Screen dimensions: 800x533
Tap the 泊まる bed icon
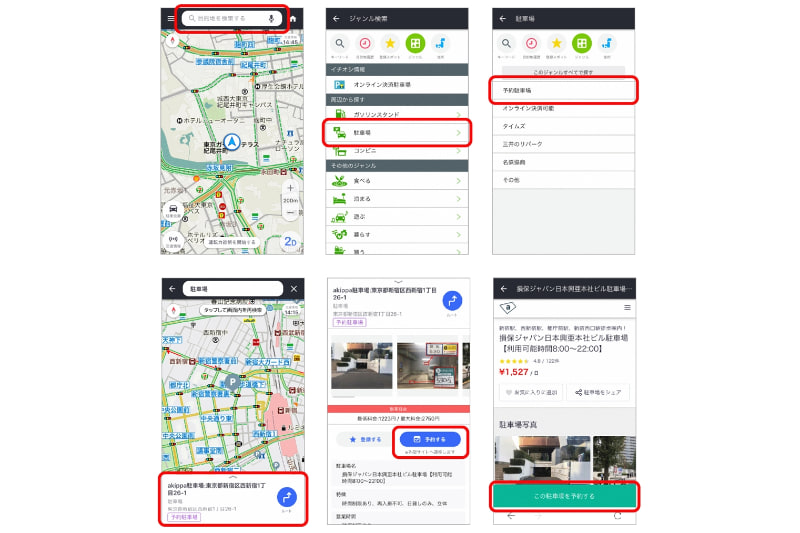tap(340, 199)
